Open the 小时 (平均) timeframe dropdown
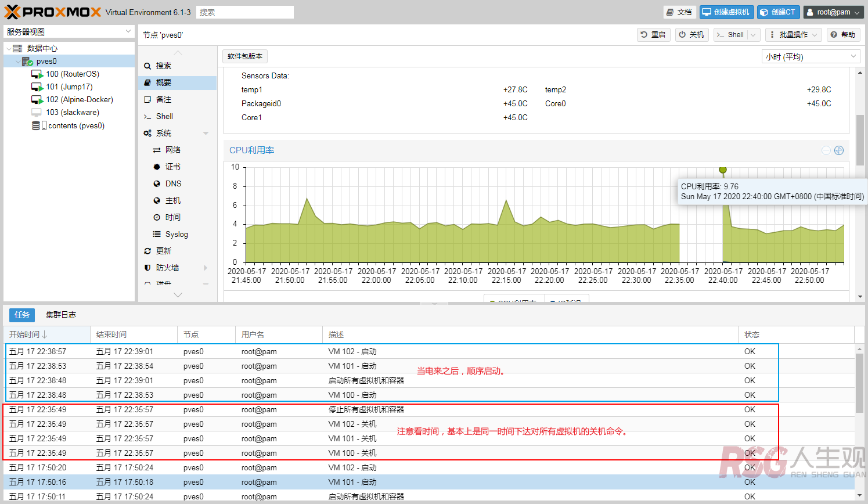The height and width of the screenshot is (504, 868). [811, 56]
